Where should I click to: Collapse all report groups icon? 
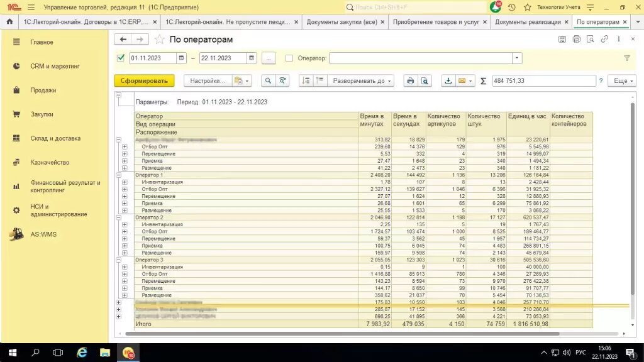tap(306, 81)
